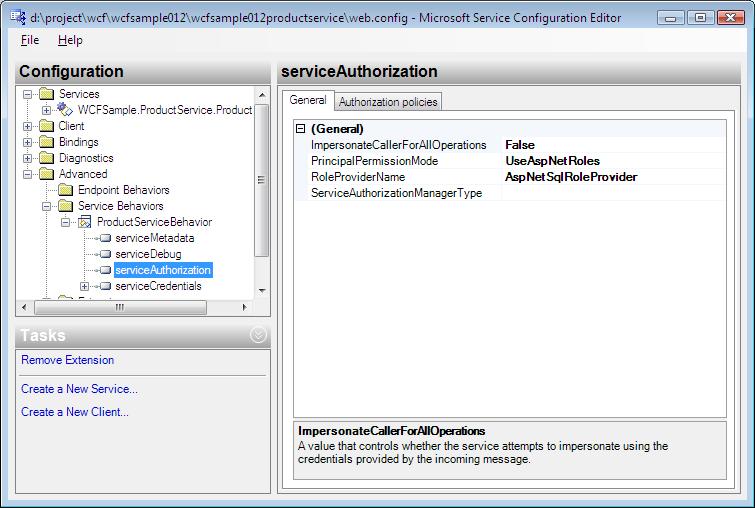Click tree horizontal scrollbar right arrow
The height and width of the screenshot is (508, 755).
tap(245, 307)
